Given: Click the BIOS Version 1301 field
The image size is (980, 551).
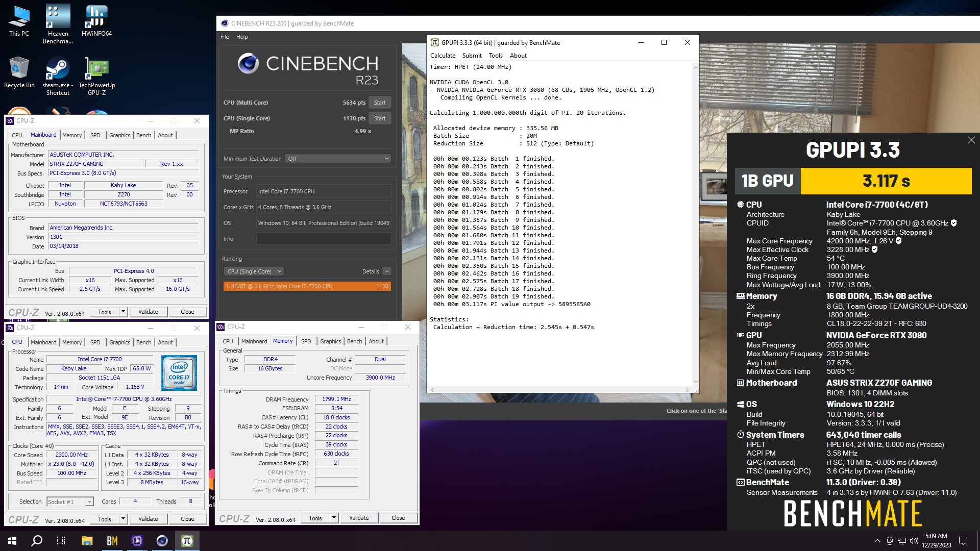Looking at the screenshot, I should pos(123,237).
